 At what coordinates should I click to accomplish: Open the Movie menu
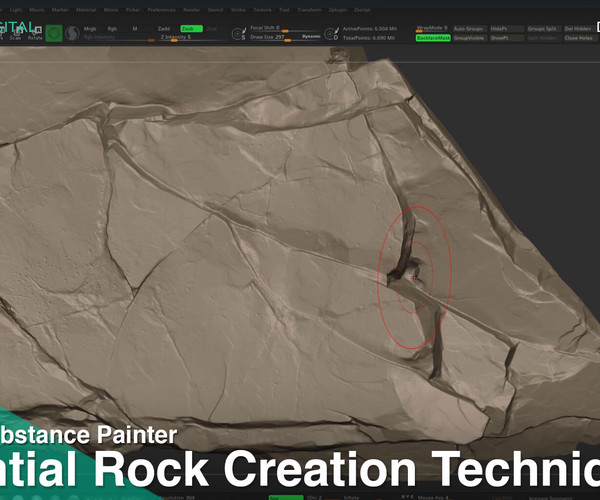click(111, 10)
